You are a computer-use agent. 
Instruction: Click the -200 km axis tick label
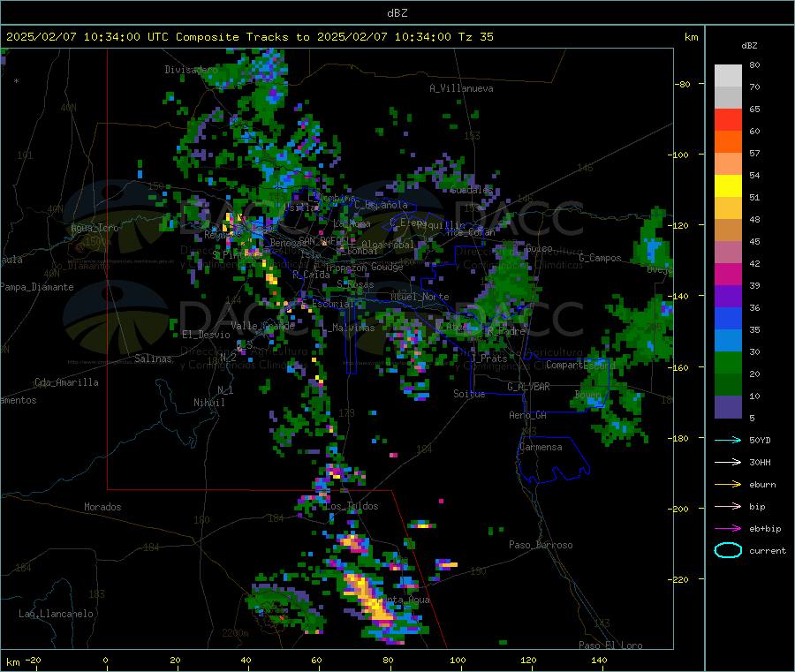click(680, 509)
